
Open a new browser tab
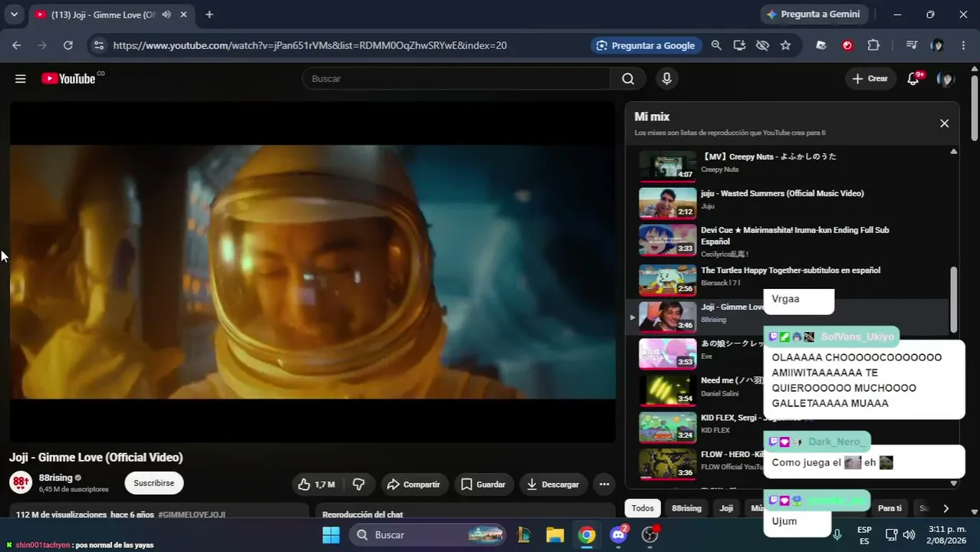[209, 15]
